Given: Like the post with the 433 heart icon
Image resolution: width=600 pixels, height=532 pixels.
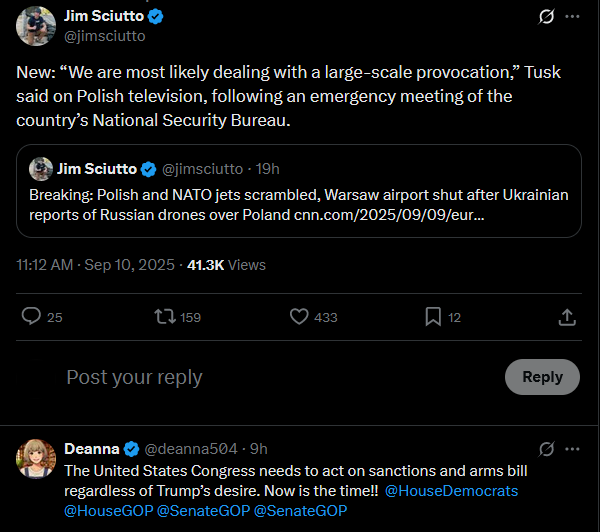Looking at the screenshot, I should click(x=299, y=317).
